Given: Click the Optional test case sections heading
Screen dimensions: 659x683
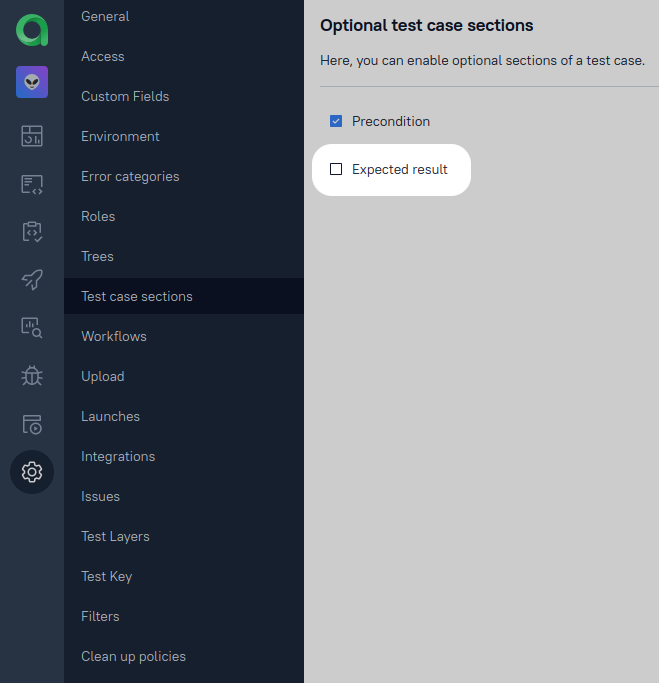Looking at the screenshot, I should pyautogui.click(x=426, y=25).
